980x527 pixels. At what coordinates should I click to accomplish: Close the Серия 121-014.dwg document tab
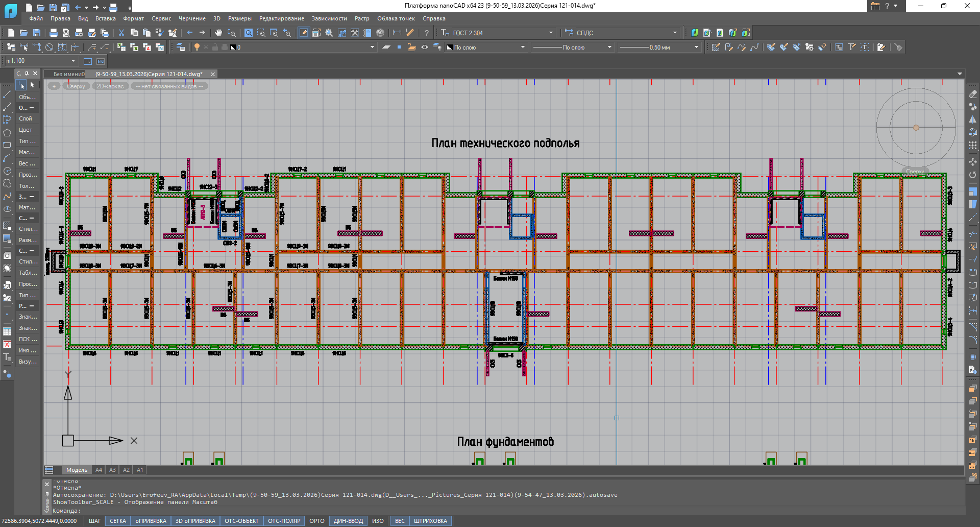(213, 74)
